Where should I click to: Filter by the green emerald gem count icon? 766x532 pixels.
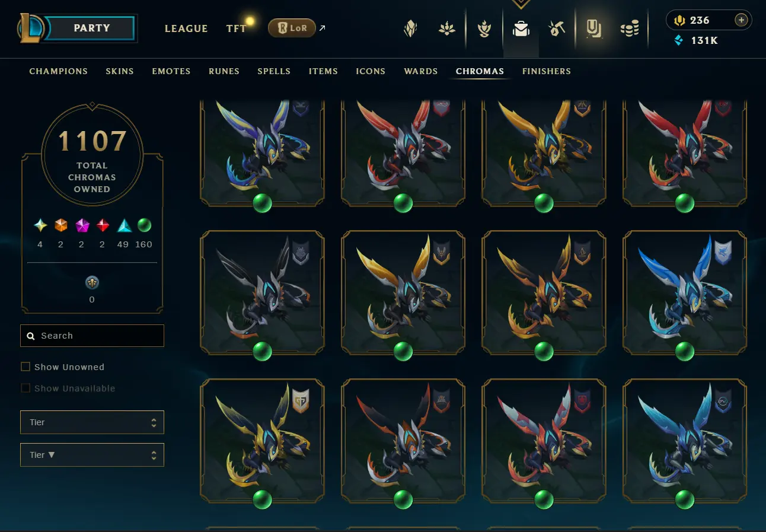pyautogui.click(x=144, y=225)
